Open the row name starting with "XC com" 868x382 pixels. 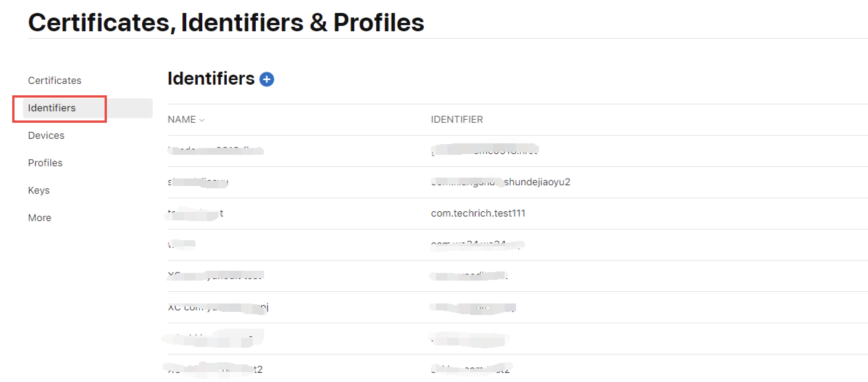click(218, 307)
